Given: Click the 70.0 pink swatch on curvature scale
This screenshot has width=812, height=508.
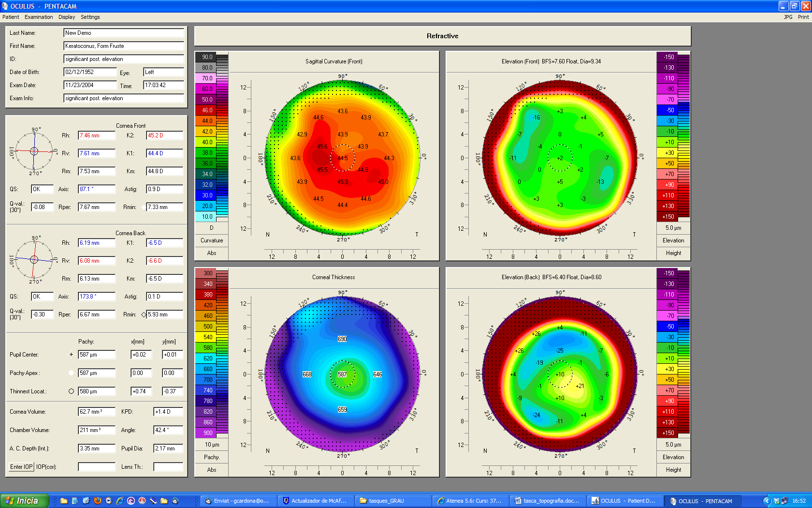Looking at the screenshot, I should coord(205,78).
